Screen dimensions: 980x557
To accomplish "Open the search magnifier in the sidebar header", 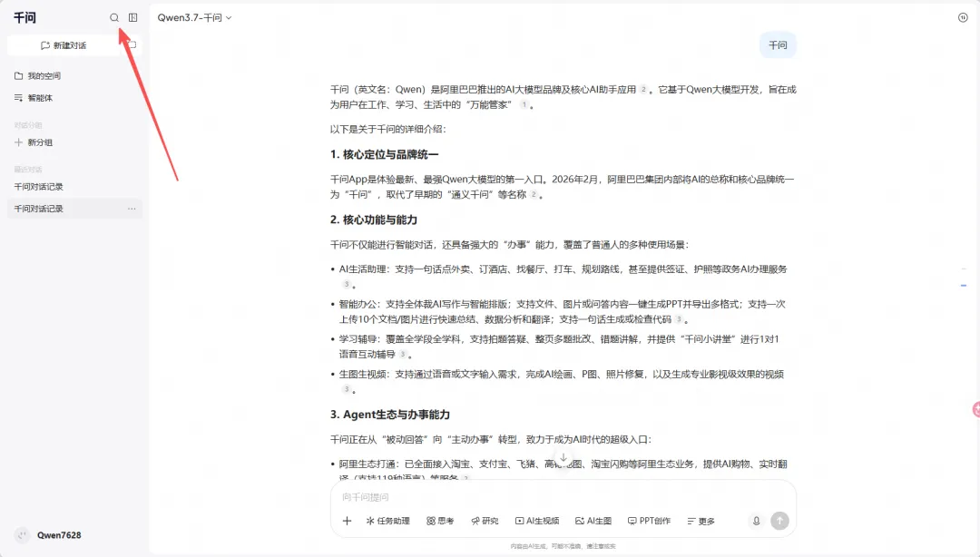I will (114, 17).
